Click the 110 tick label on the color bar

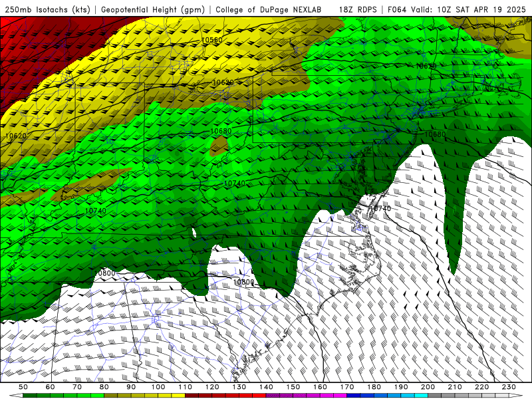[186, 387]
